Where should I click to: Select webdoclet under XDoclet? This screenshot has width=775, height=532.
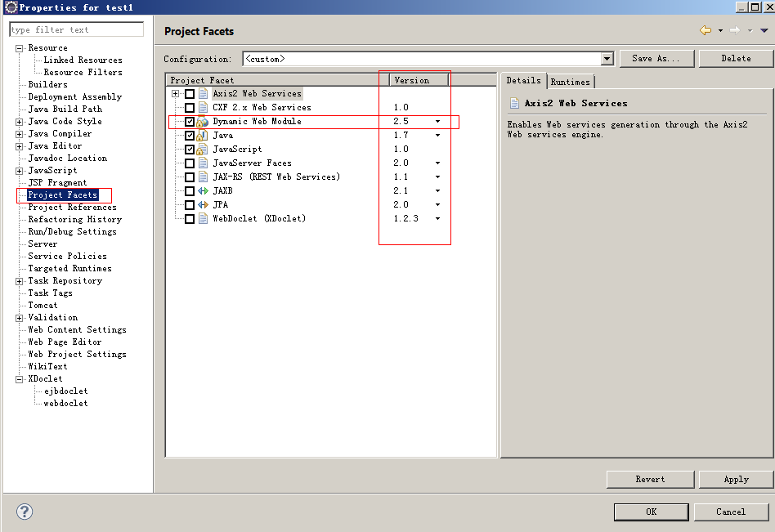(65, 404)
